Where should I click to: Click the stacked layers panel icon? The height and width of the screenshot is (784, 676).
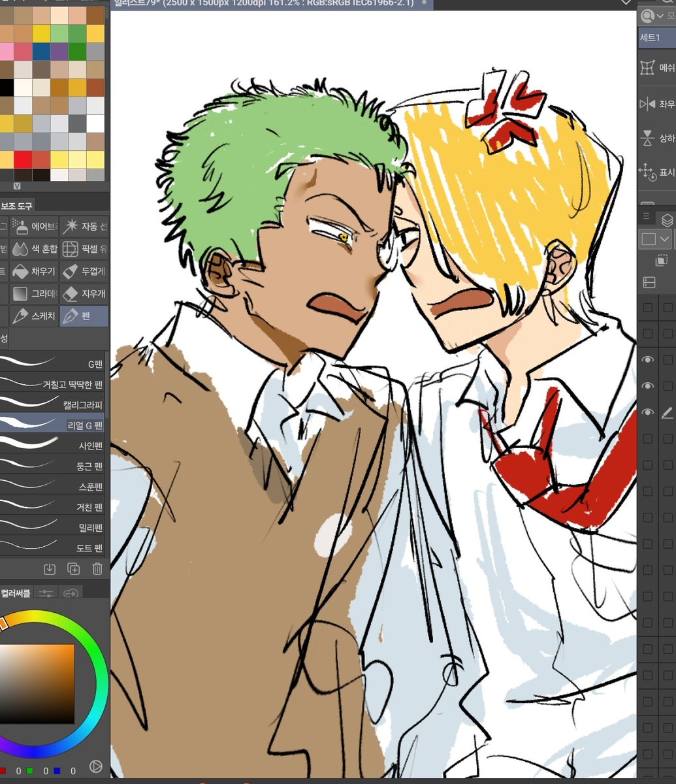point(667,220)
